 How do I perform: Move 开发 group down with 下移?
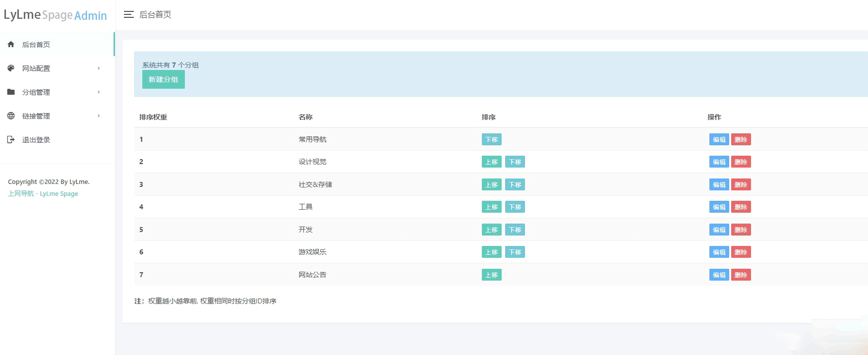coord(515,230)
